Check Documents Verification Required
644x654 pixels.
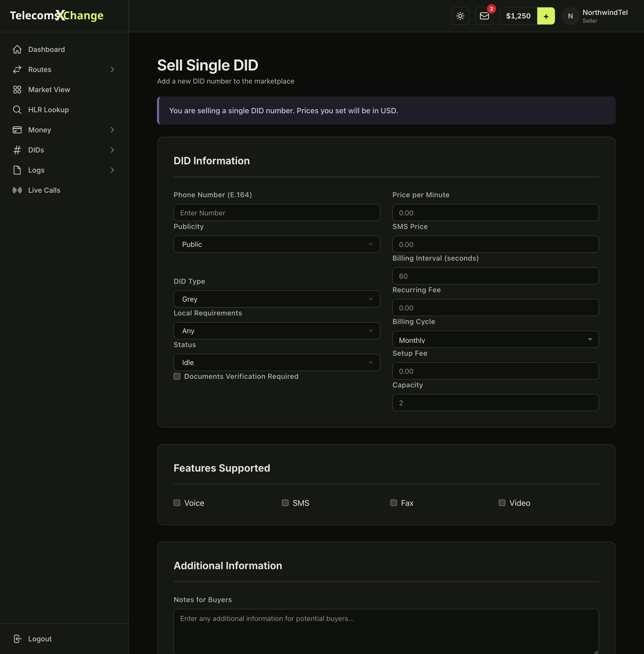177,376
